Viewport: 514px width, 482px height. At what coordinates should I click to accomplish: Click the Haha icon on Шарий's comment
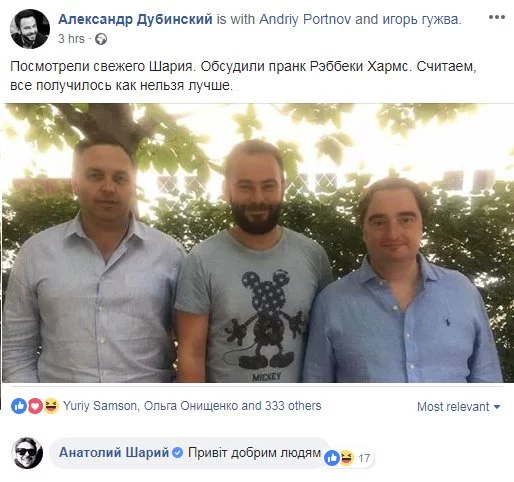click(x=346, y=457)
